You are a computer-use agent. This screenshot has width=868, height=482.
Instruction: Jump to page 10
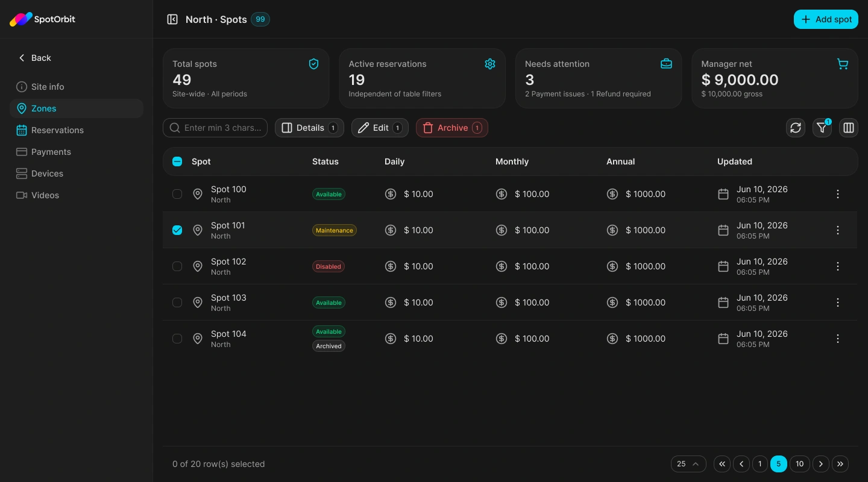pos(800,464)
